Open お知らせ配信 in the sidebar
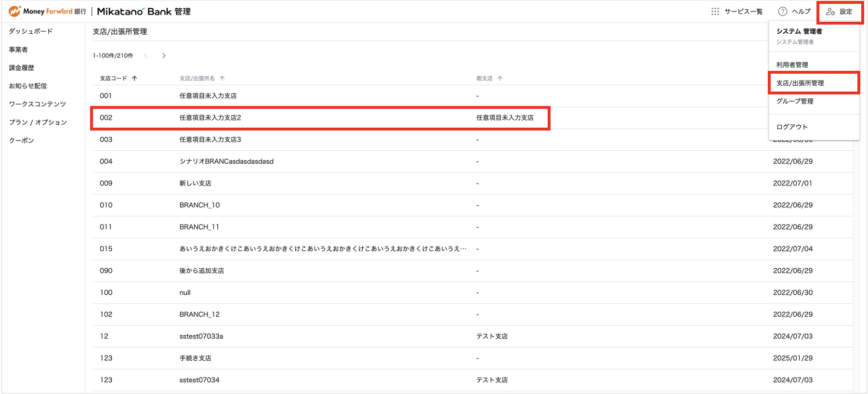The height and width of the screenshot is (394, 868). 28,86
